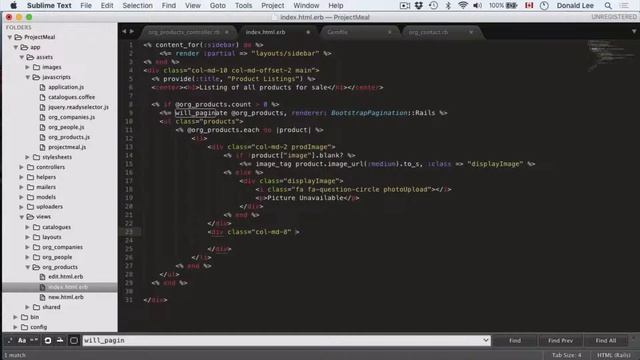Screen dimensions: 640x360
Task: Click the Wi-Fi status icon
Action: [x=462, y=5]
